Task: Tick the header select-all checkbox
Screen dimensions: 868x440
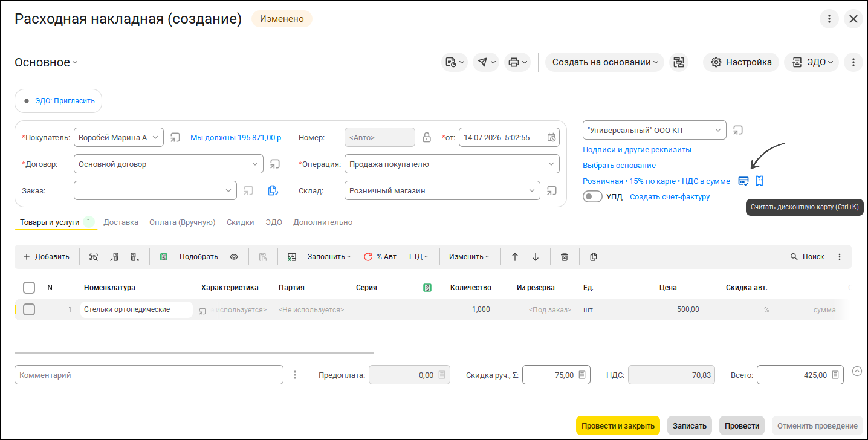Action: tap(29, 288)
